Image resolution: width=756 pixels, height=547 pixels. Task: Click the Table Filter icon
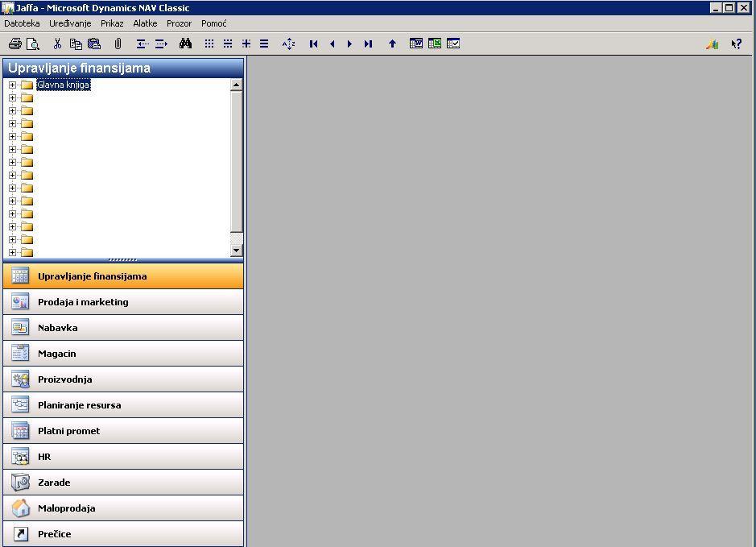point(228,44)
